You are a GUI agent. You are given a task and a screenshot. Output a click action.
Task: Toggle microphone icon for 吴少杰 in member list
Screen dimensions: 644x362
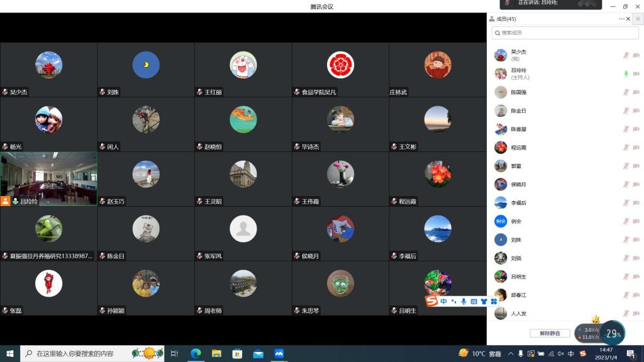(626, 55)
